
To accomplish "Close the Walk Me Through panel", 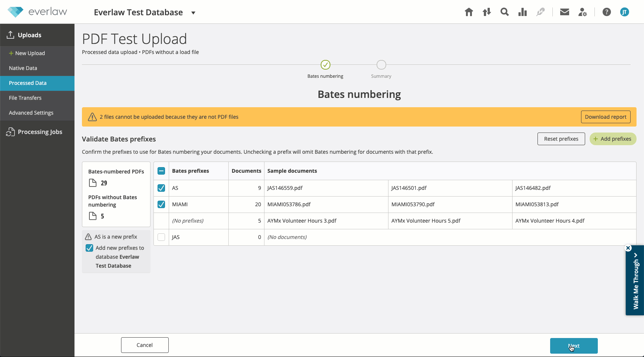I will pyautogui.click(x=628, y=248).
